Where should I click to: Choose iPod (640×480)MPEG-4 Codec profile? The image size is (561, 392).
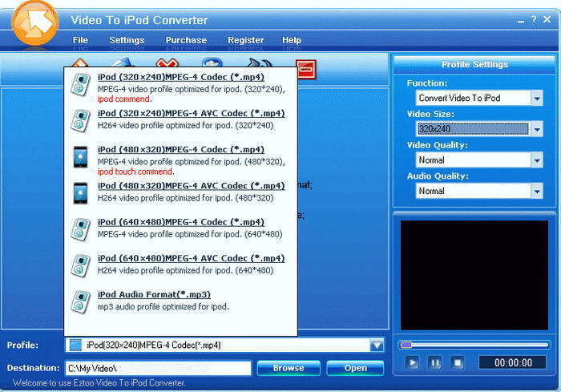pos(180,222)
